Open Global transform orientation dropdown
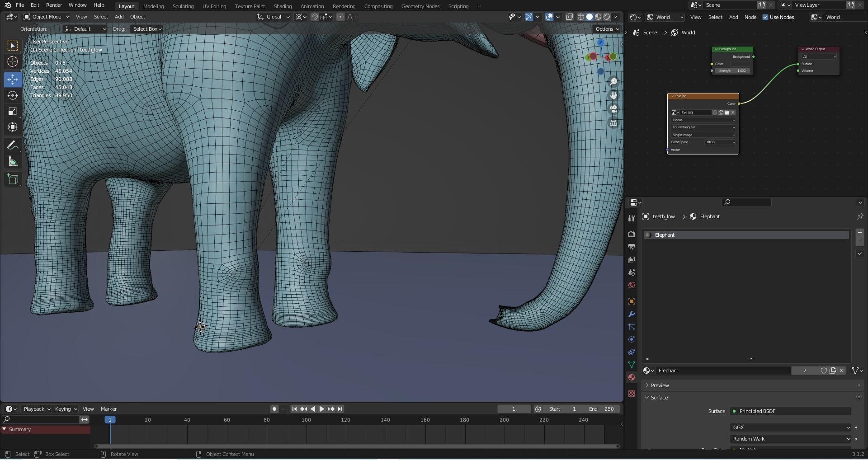The width and height of the screenshot is (868, 460). (274, 17)
